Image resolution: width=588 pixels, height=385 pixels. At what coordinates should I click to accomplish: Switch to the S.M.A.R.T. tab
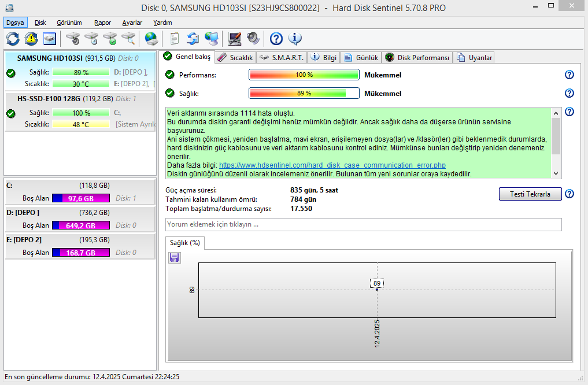click(282, 57)
